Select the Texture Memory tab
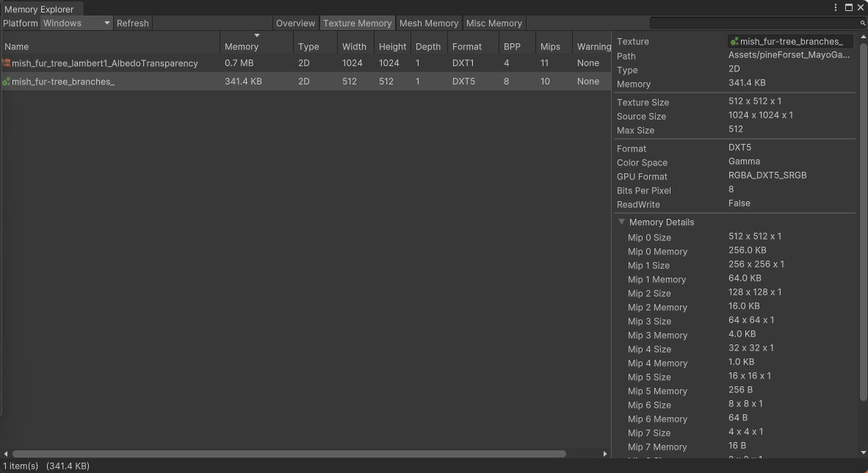The width and height of the screenshot is (868, 473). coord(358,24)
